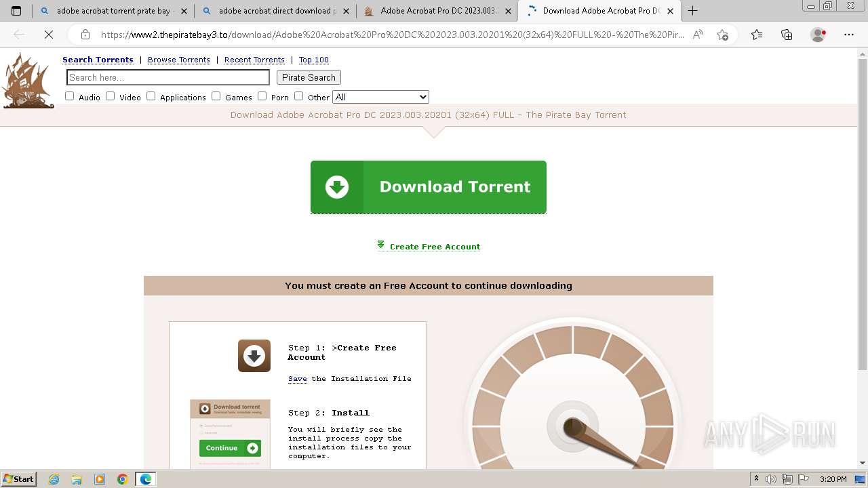Show hidden tray icons arrow
The width and height of the screenshot is (868, 488).
[756, 479]
